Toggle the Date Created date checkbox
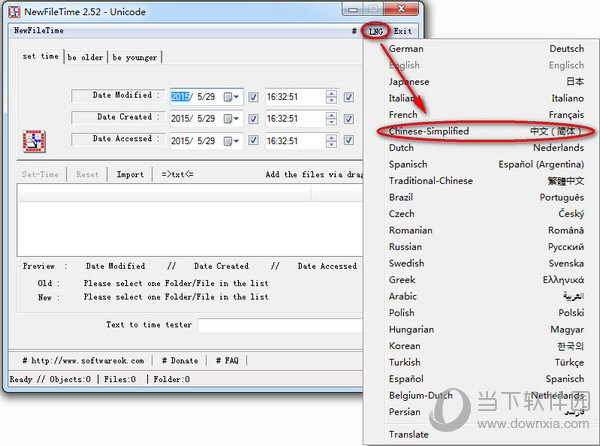This screenshot has height=446, width=600. 253,119
